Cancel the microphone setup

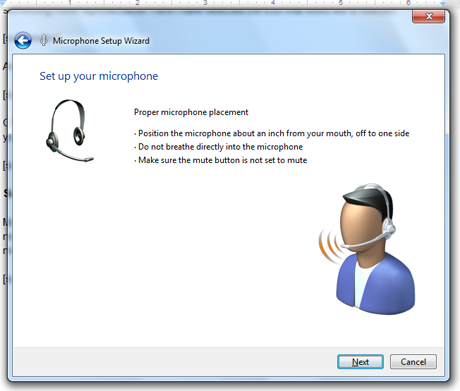(x=413, y=362)
